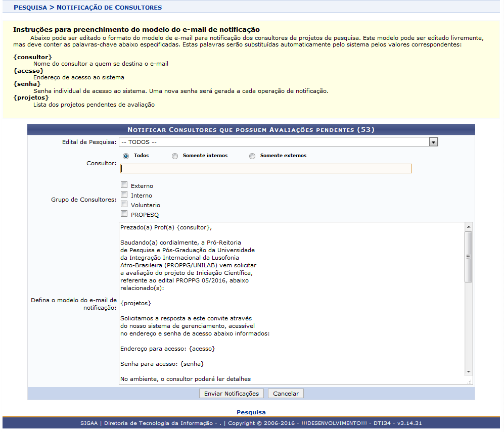Click the "Cancelar" button

pos(286,393)
